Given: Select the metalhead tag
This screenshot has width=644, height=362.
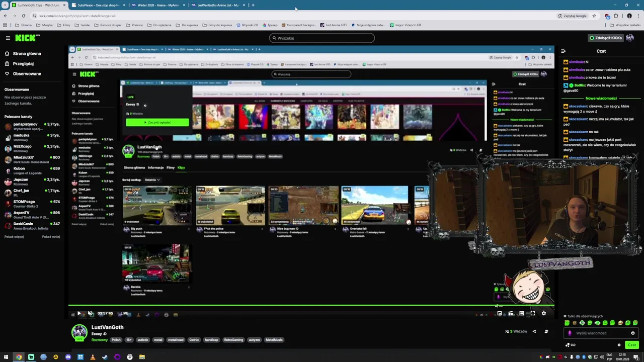Looking at the screenshot, I should [176, 340].
